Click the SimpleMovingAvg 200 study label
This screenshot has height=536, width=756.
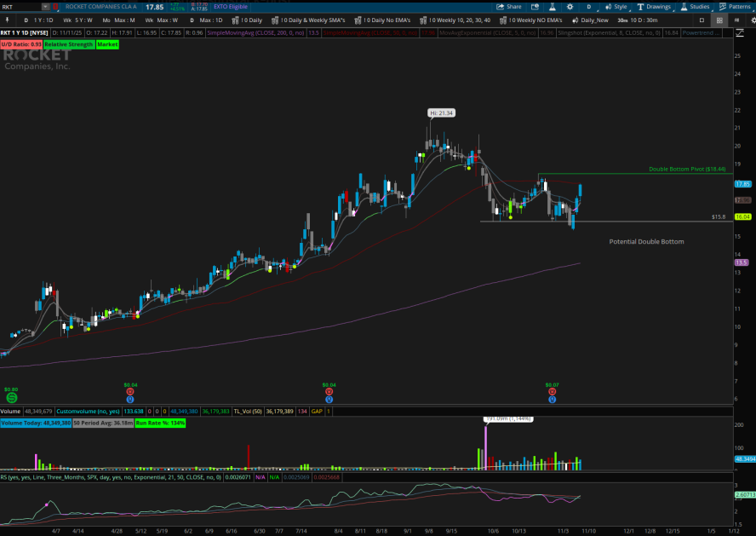point(256,32)
